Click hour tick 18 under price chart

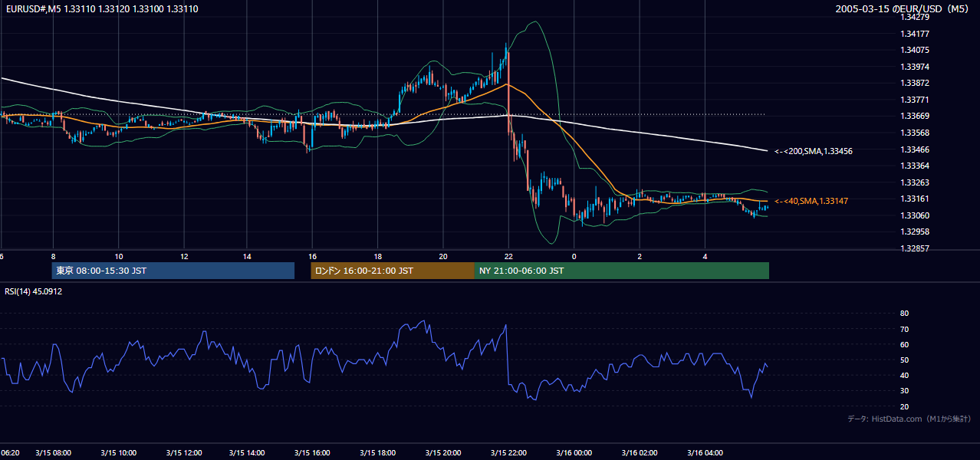tap(377, 256)
